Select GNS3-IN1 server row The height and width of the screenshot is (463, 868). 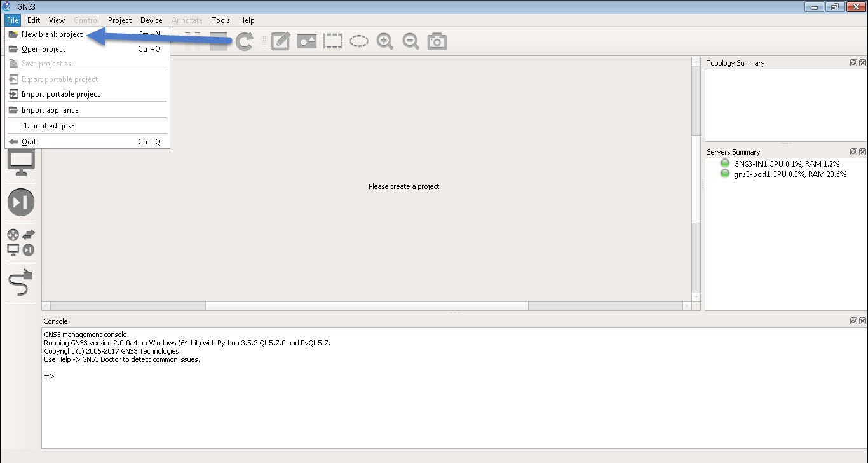pyautogui.click(x=785, y=163)
